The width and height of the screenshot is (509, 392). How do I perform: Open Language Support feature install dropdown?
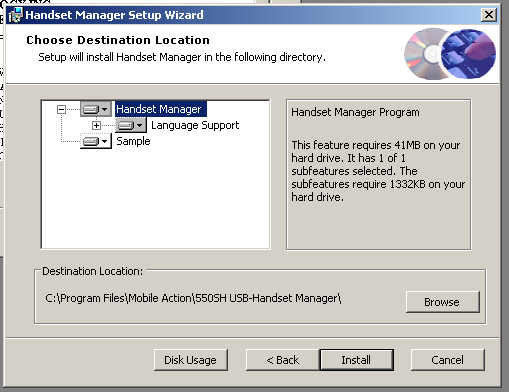point(131,125)
